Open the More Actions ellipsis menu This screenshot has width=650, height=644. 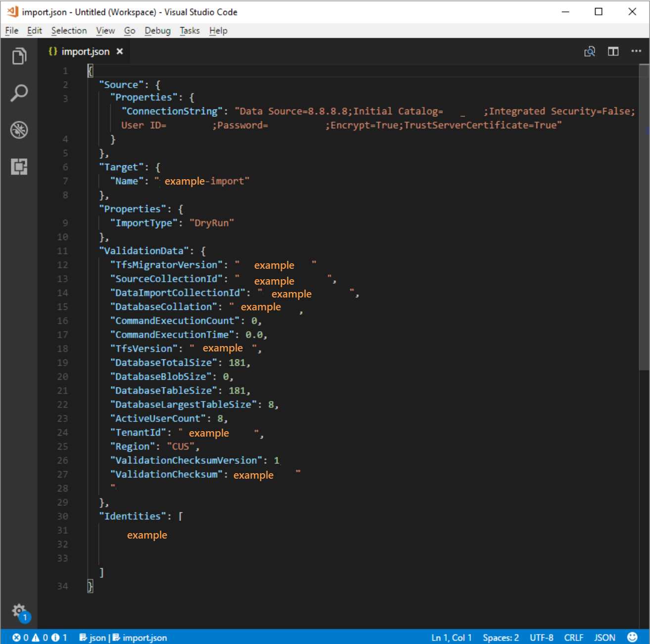[636, 51]
